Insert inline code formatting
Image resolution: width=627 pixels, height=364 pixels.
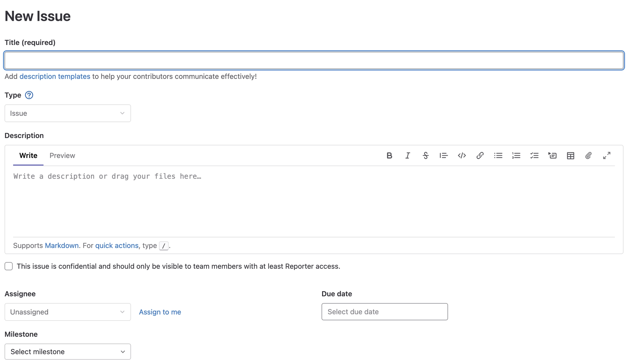click(462, 156)
